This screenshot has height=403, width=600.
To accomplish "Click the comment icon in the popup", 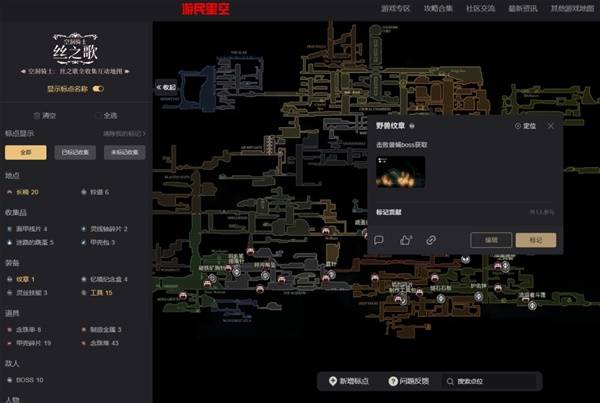I will (x=380, y=240).
